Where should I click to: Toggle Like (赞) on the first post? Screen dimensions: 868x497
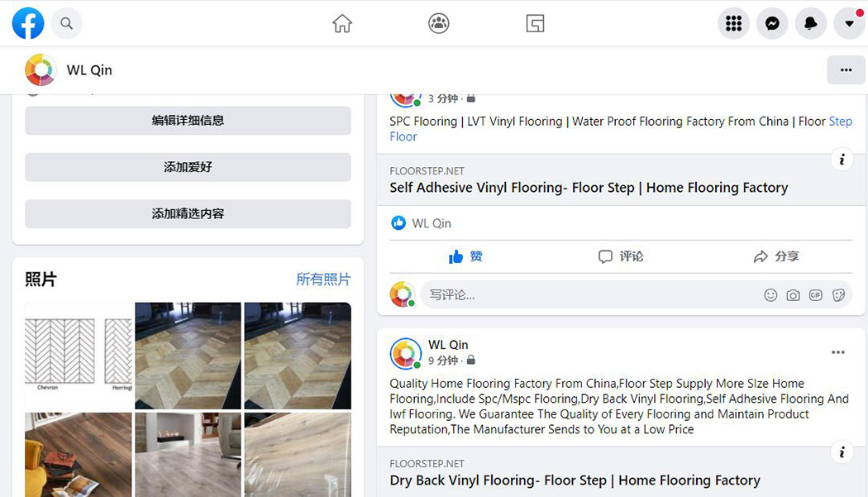tap(465, 256)
